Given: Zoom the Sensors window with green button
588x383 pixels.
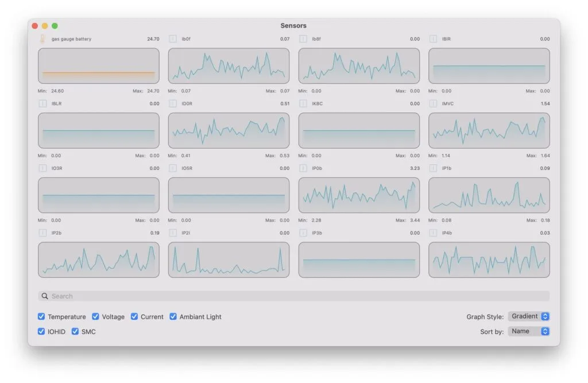Looking at the screenshot, I should (55, 26).
